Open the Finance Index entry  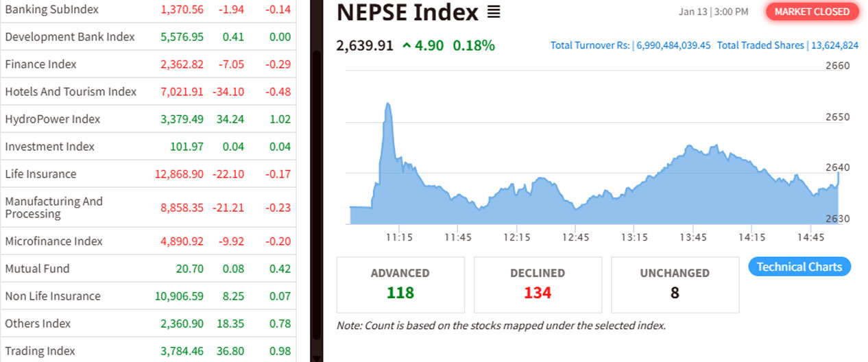pos(41,64)
